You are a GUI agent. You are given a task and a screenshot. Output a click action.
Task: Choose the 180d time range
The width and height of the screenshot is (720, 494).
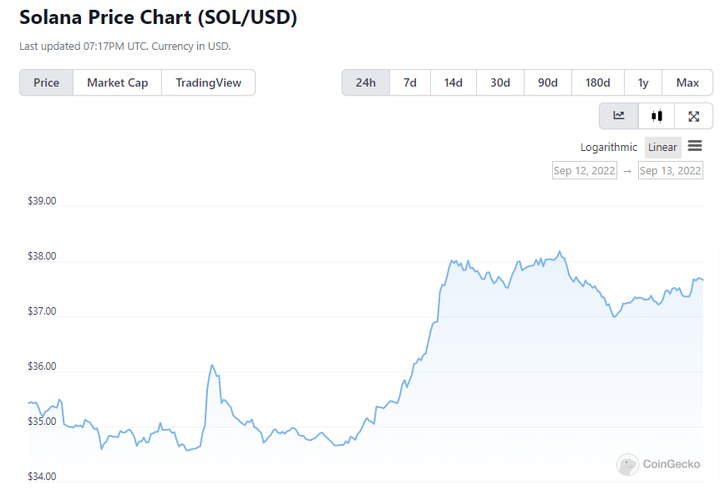[597, 83]
